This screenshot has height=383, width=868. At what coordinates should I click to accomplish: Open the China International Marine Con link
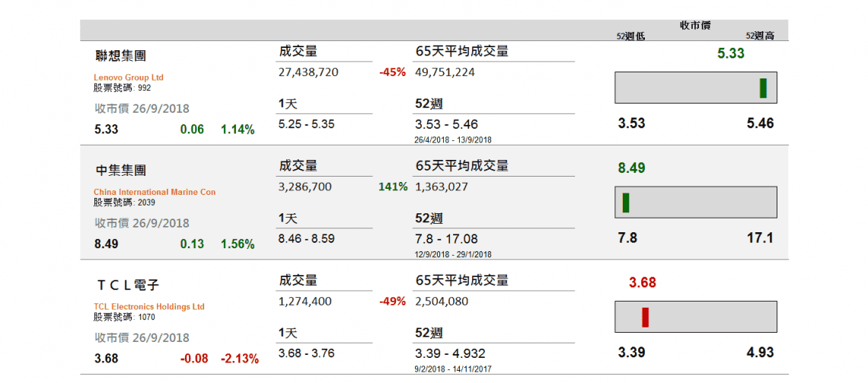tap(155, 192)
